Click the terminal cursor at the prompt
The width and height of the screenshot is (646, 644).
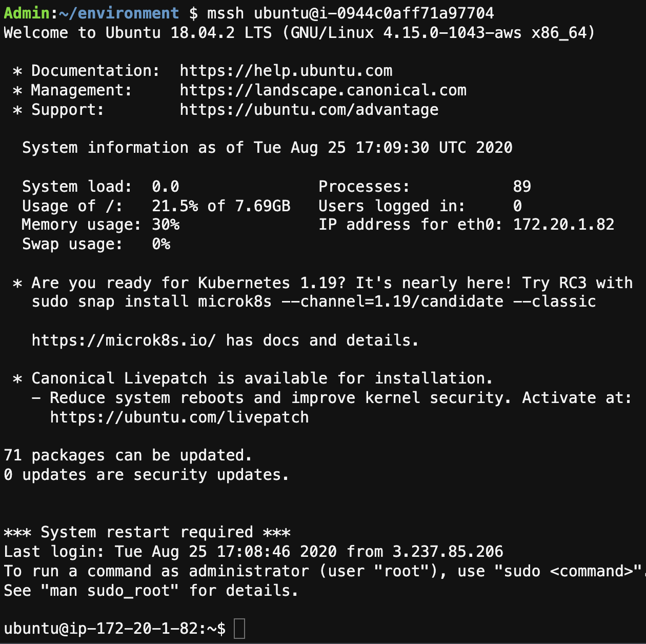[x=239, y=629]
